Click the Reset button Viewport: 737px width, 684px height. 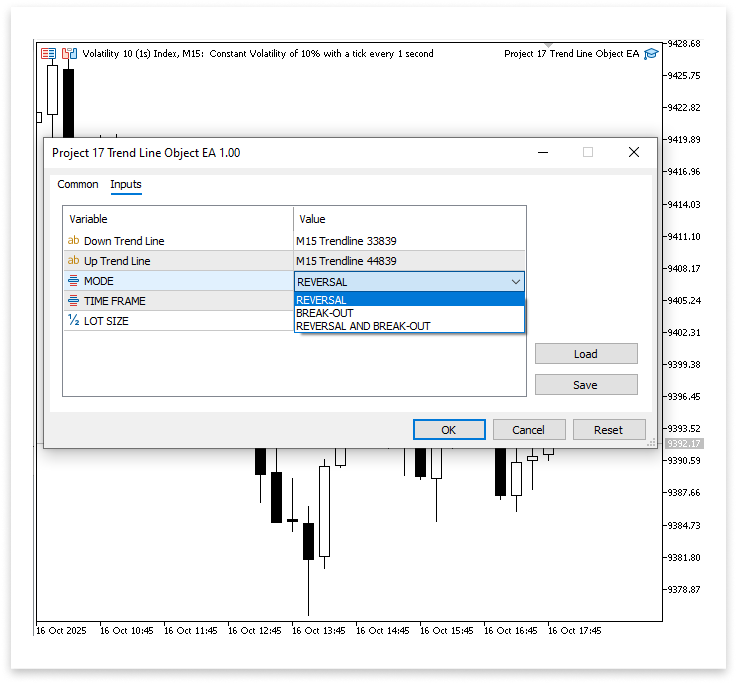coord(609,430)
